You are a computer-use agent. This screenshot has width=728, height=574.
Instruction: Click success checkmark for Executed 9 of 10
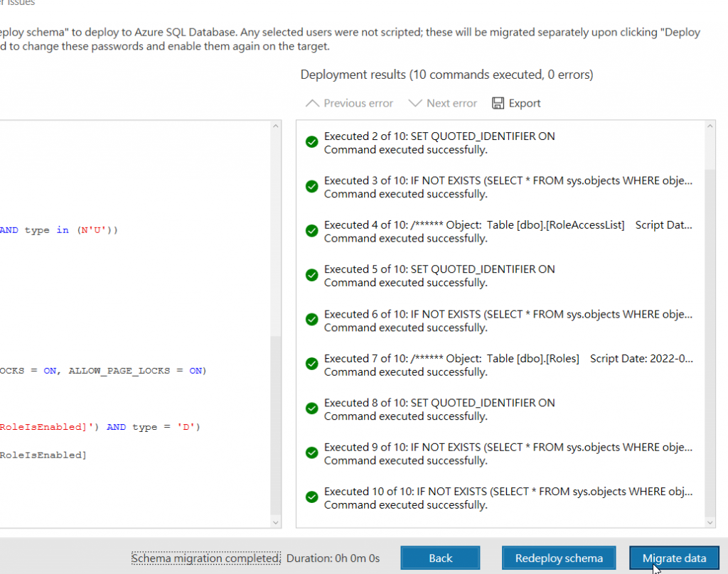click(x=312, y=453)
